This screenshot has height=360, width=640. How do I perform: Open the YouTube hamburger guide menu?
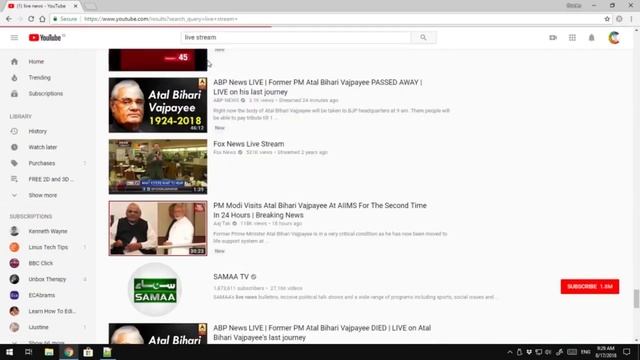click(x=14, y=38)
